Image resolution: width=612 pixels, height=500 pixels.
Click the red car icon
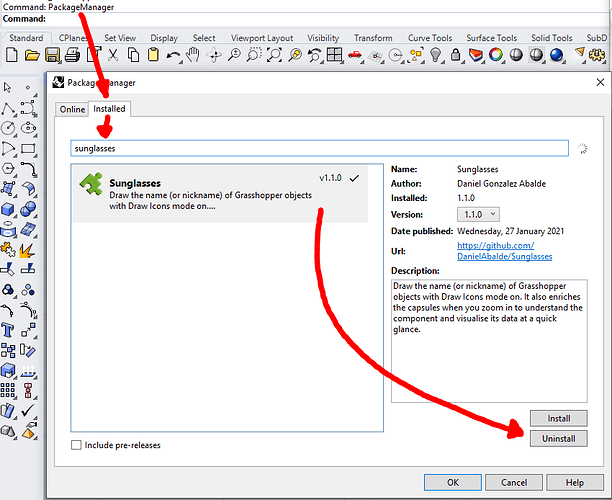click(355, 55)
